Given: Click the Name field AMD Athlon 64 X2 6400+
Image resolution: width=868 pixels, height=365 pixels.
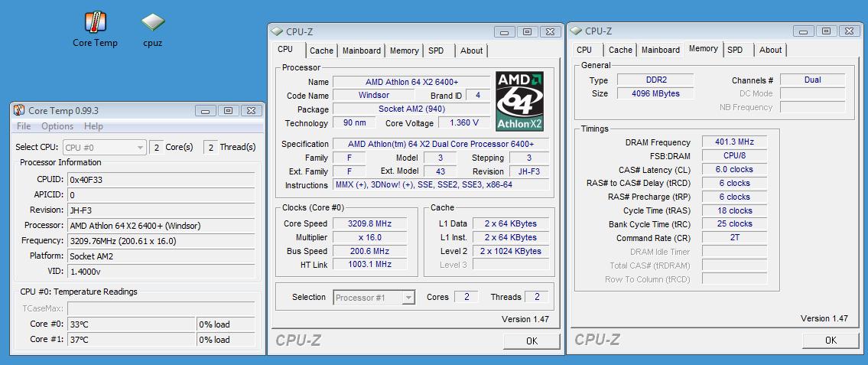Looking at the screenshot, I should tap(412, 82).
